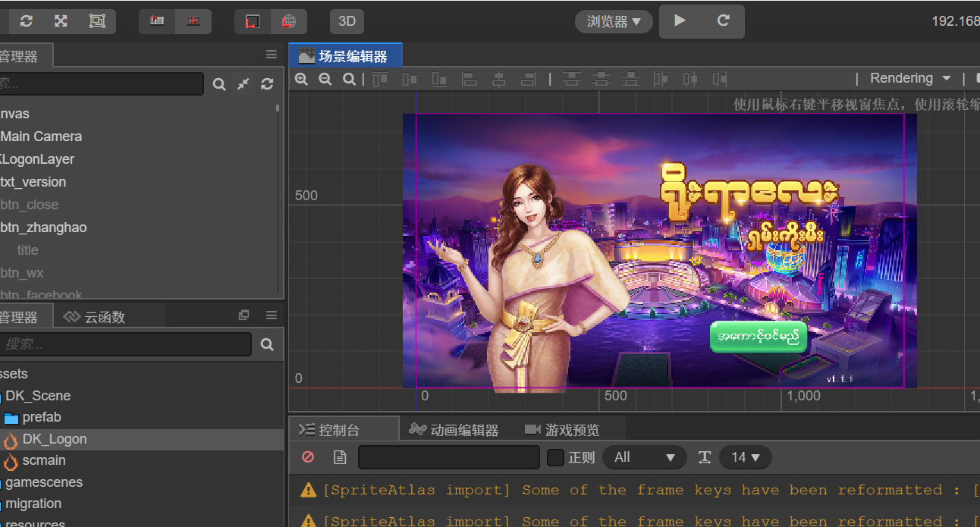Open assets panel hamburger menu
The height and width of the screenshot is (527, 980).
coord(272,315)
